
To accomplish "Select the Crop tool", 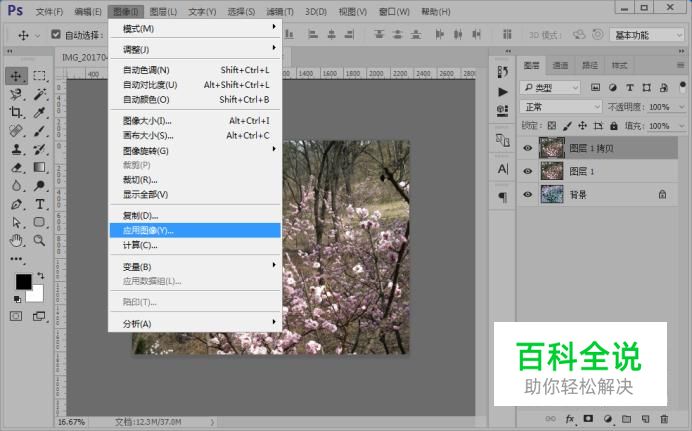I will pyautogui.click(x=16, y=112).
